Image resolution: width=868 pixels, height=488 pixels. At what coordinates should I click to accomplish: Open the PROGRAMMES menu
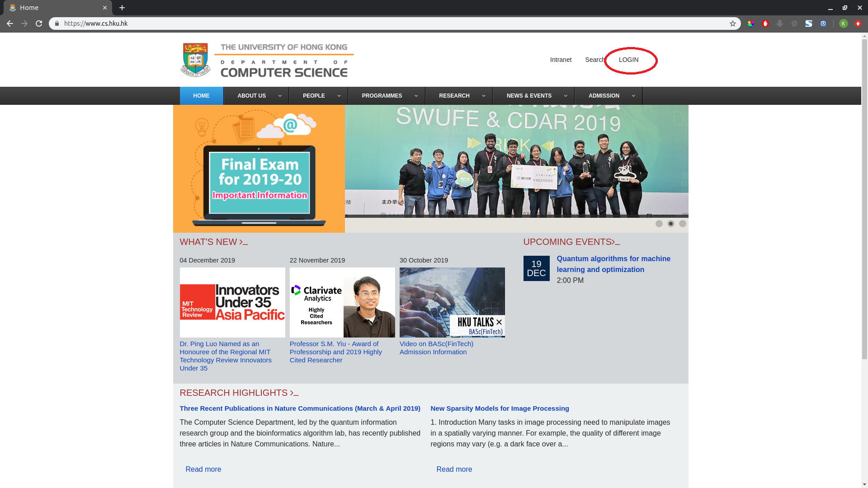click(382, 96)
